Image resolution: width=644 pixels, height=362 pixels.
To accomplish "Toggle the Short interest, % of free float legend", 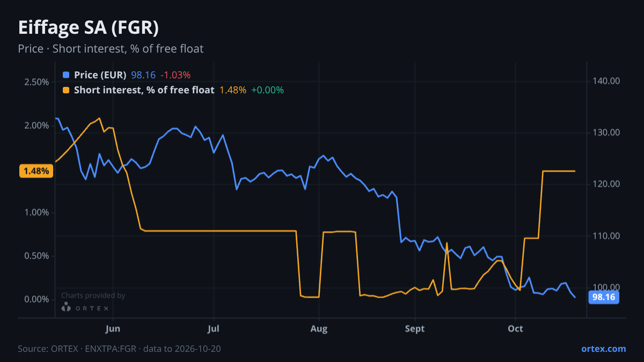I will [144, 90].
